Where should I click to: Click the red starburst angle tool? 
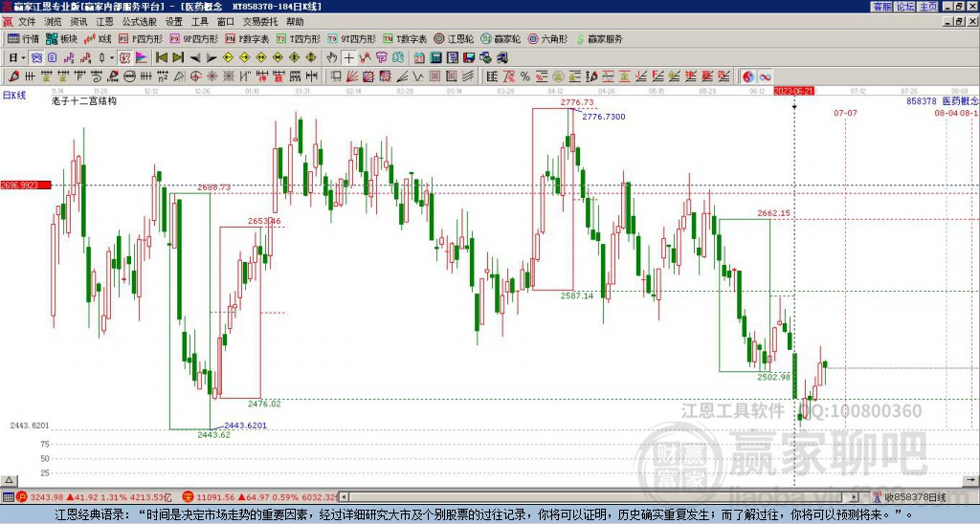click(x=212, y=76)
